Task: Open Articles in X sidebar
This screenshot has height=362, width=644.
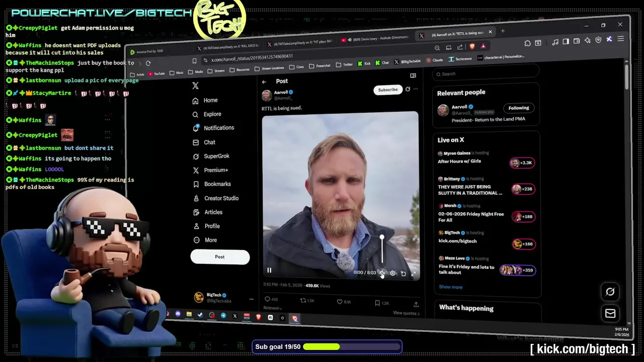Action: (207, 212)
